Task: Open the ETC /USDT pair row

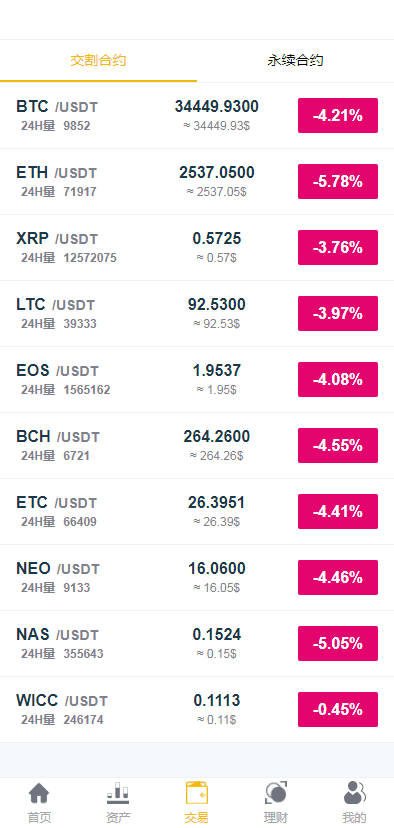Action: (197, 512)
